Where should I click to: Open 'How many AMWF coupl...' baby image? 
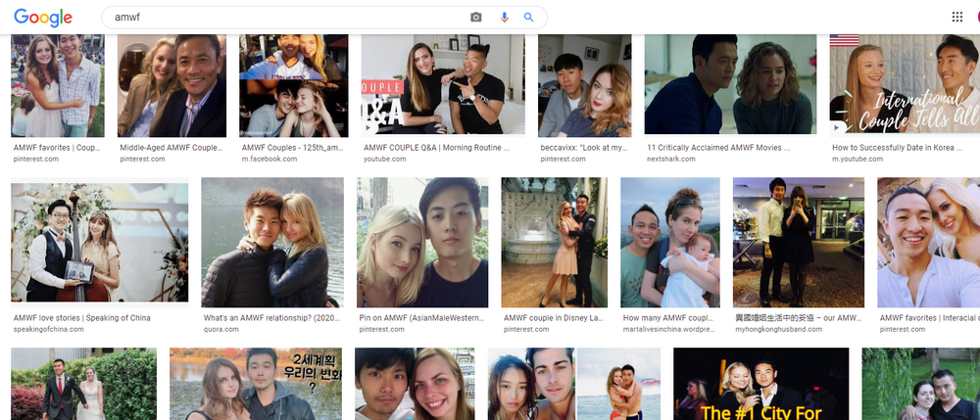[x=670, y=242]
